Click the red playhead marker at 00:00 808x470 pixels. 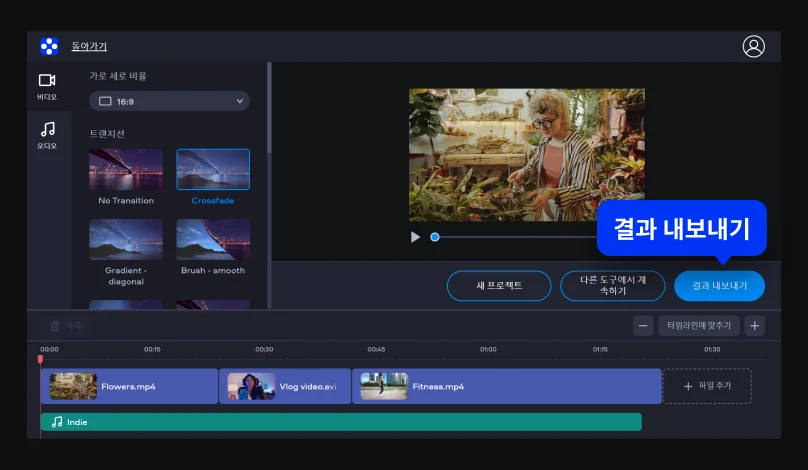(x=40, y=359)
